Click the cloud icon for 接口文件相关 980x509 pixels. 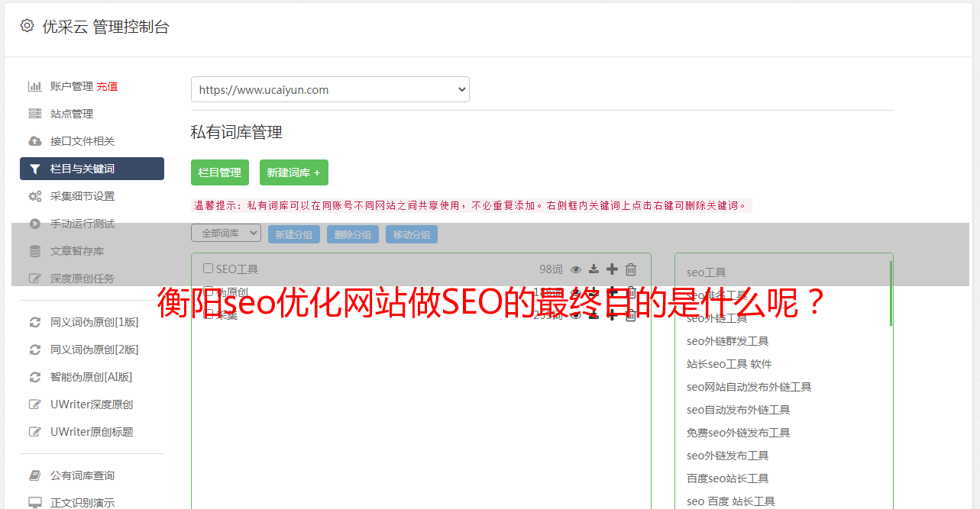35,141
